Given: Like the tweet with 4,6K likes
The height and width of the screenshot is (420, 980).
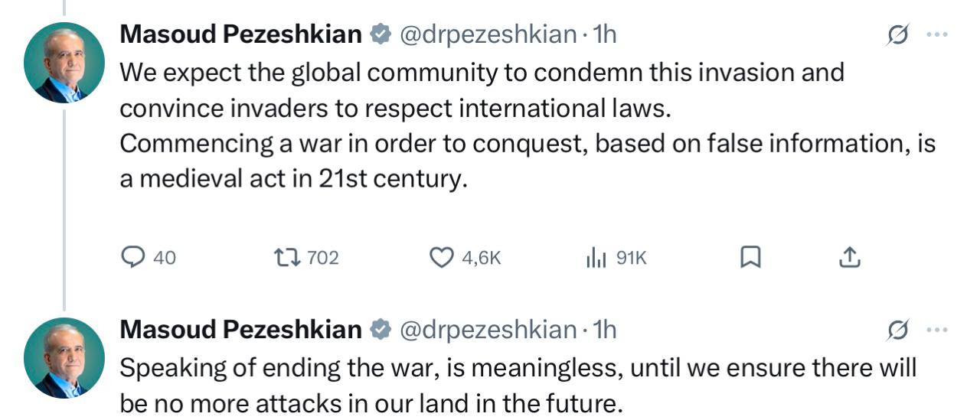Looking at the screenshot, I should (441, 259).
